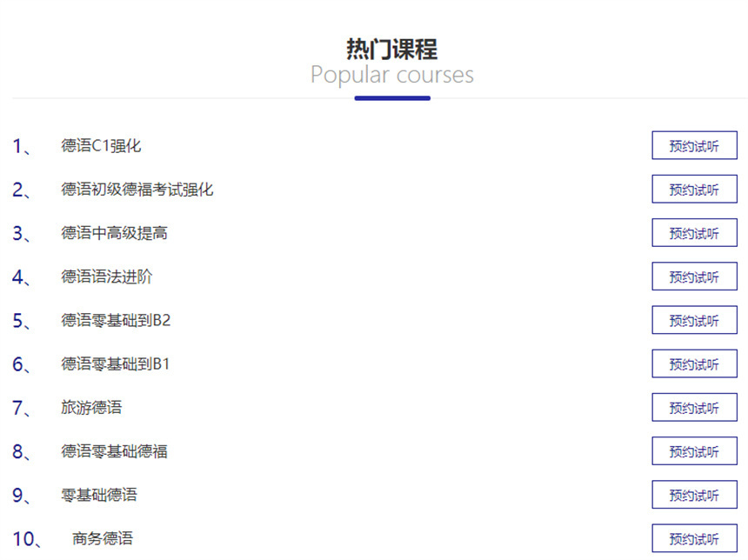
Task: Reserve a trial lesson for 德语语法进阶
Action: [694, 277]
